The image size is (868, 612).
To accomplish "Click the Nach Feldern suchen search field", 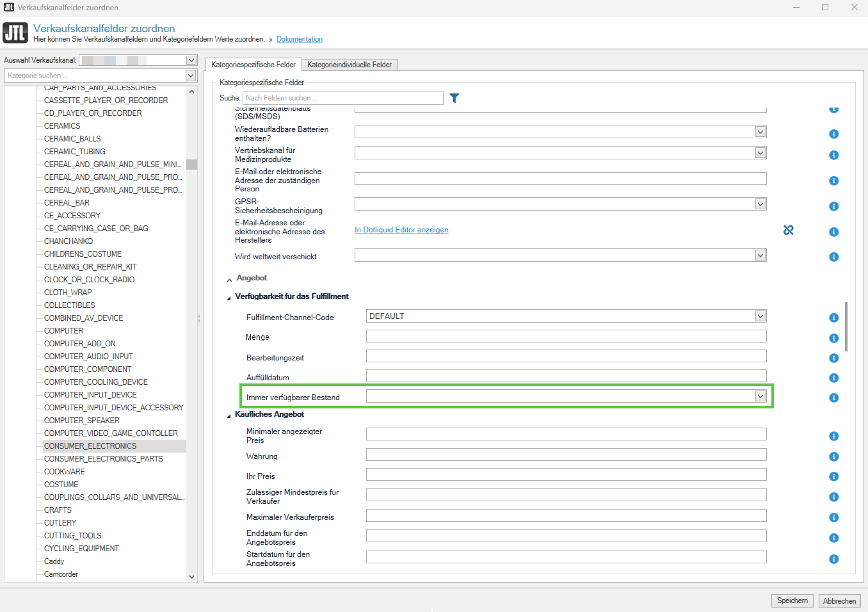I will [x=342, y=98].
